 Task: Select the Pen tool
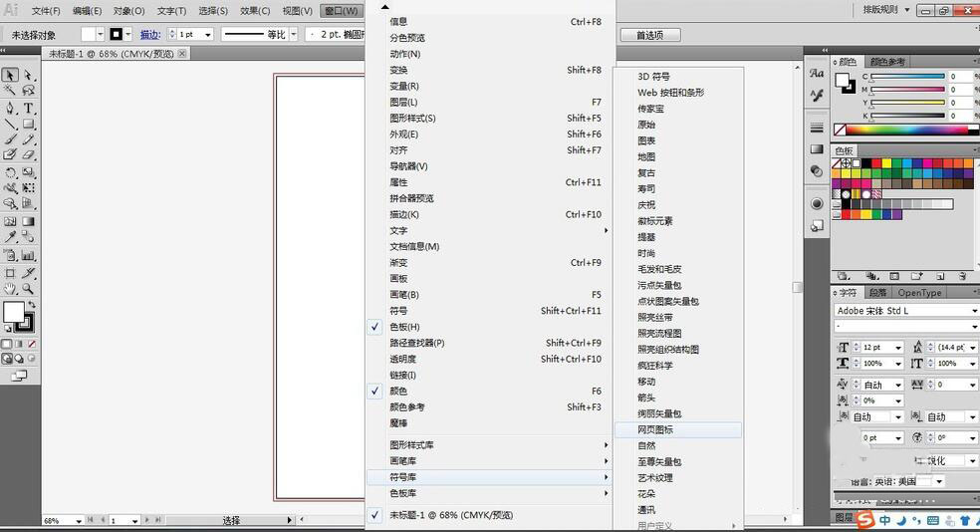tap(10, 109)
